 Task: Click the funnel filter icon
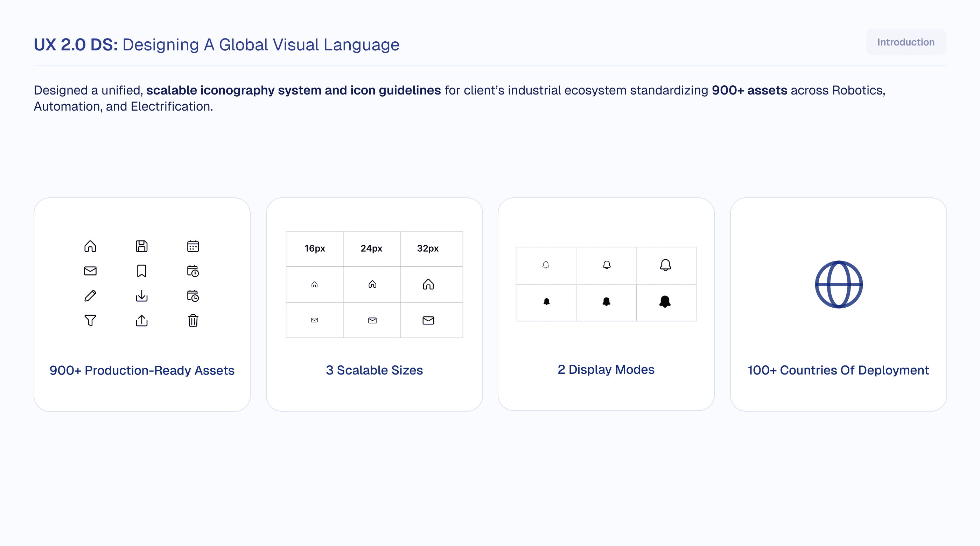pos(90,320)
